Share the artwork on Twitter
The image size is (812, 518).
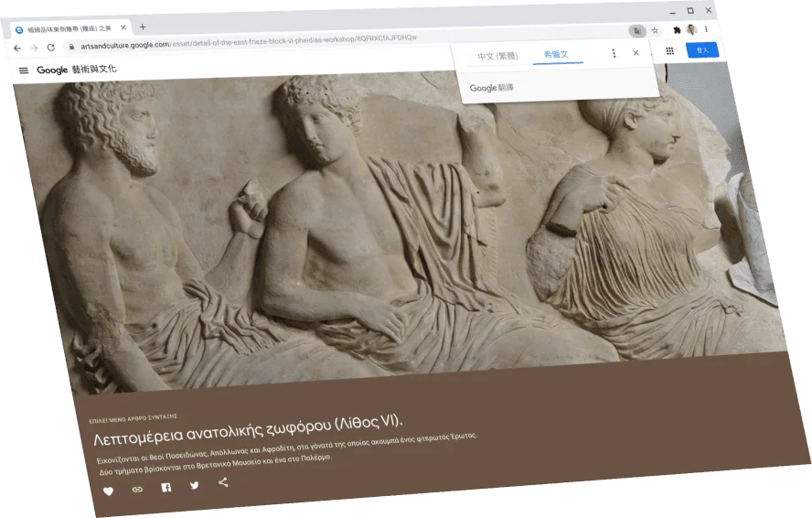click(x=194, y=485)
